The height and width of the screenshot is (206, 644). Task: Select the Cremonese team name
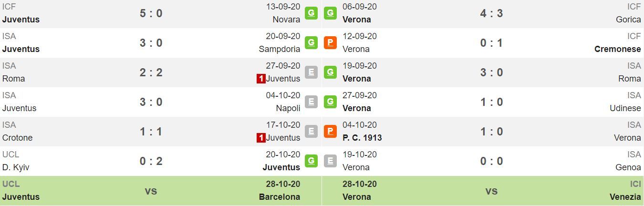(x=618, y=49)
